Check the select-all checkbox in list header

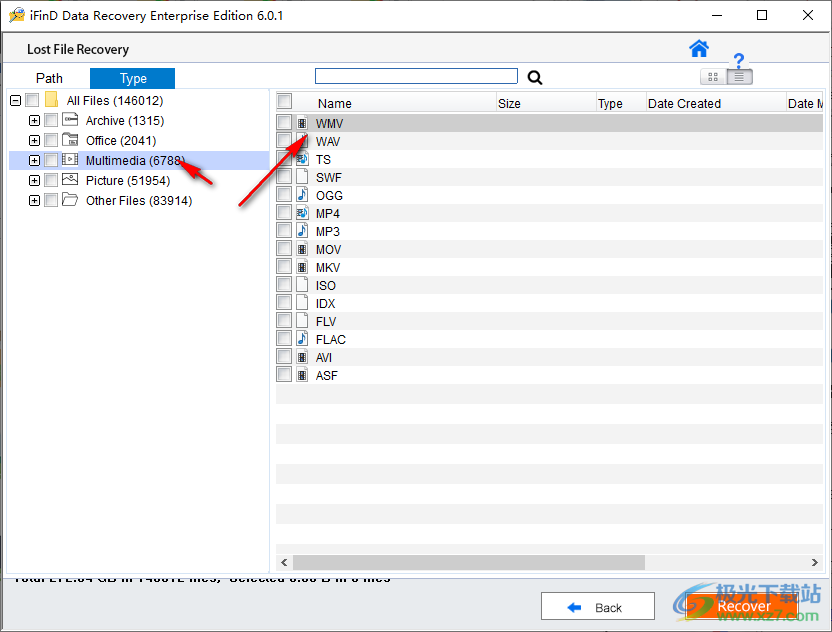[285, 101]
